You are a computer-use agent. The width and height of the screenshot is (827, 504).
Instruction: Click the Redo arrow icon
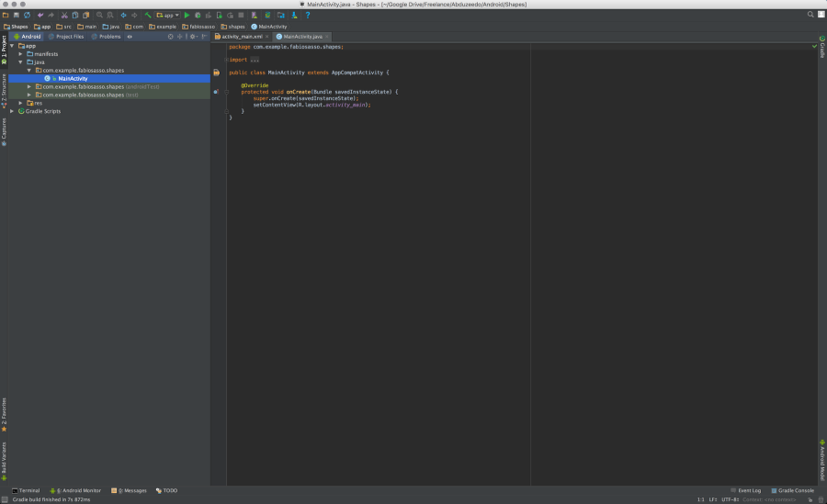(x=51, y=16)
